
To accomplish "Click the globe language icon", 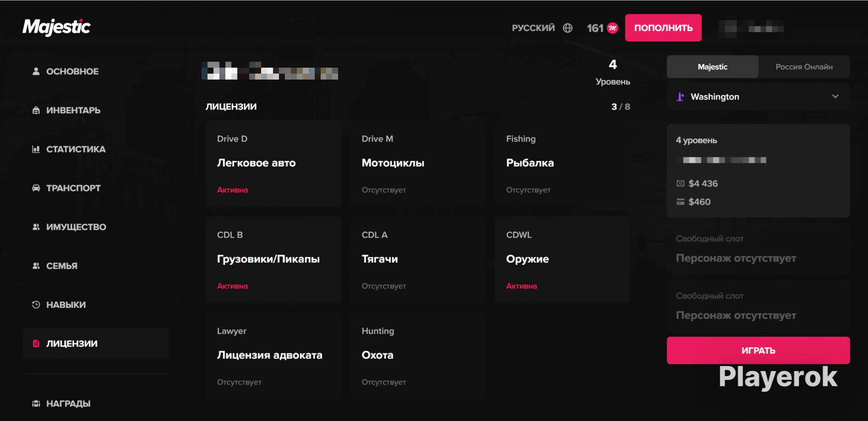I will (568, 28).
